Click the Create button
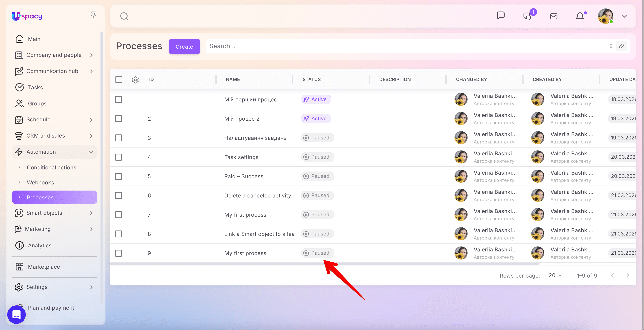 pos(184,46)
